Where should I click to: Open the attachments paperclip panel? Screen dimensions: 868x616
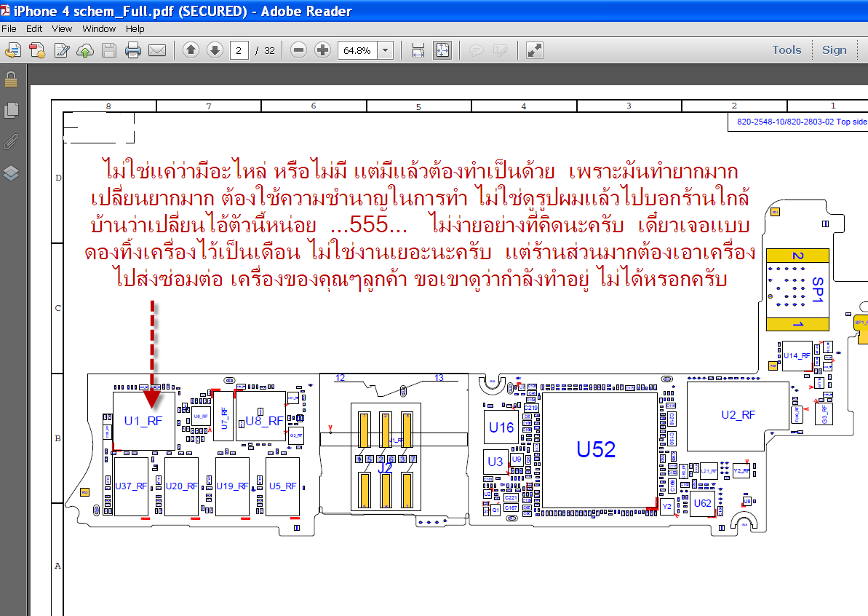click(x=11, y=142)
